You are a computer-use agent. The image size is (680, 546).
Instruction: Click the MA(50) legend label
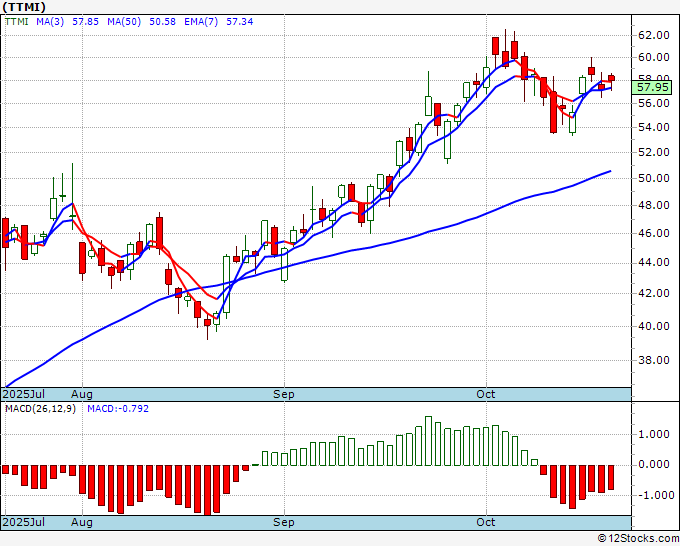(x=124, y=22)
